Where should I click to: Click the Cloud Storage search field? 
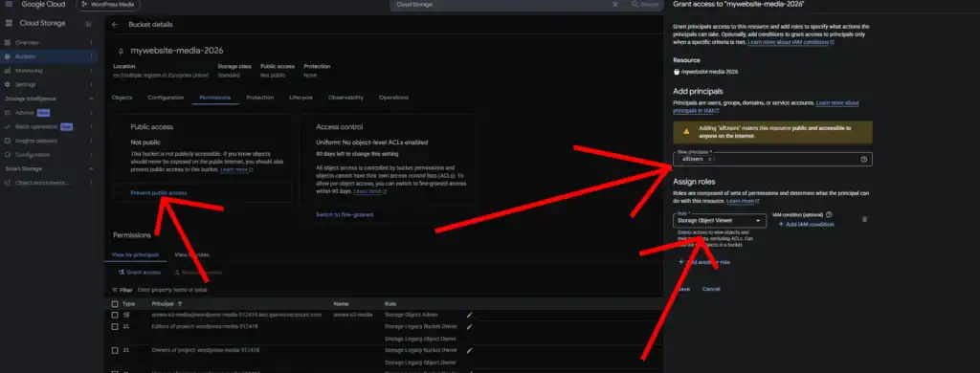click(x=500, y=5)
